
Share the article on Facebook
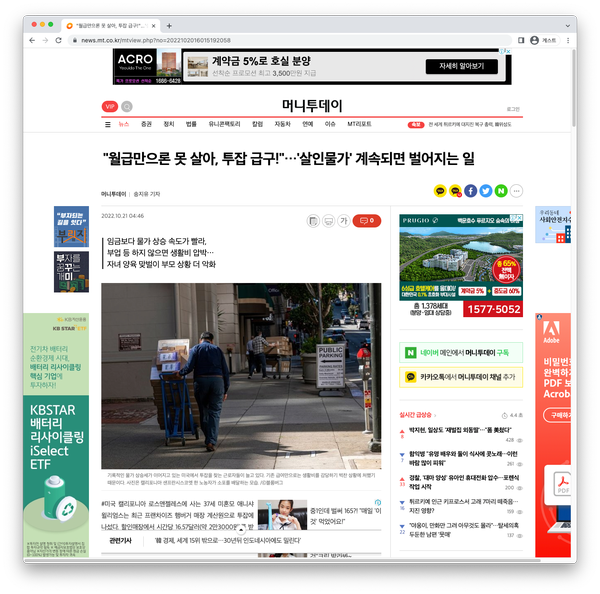[x=471, y=191]
